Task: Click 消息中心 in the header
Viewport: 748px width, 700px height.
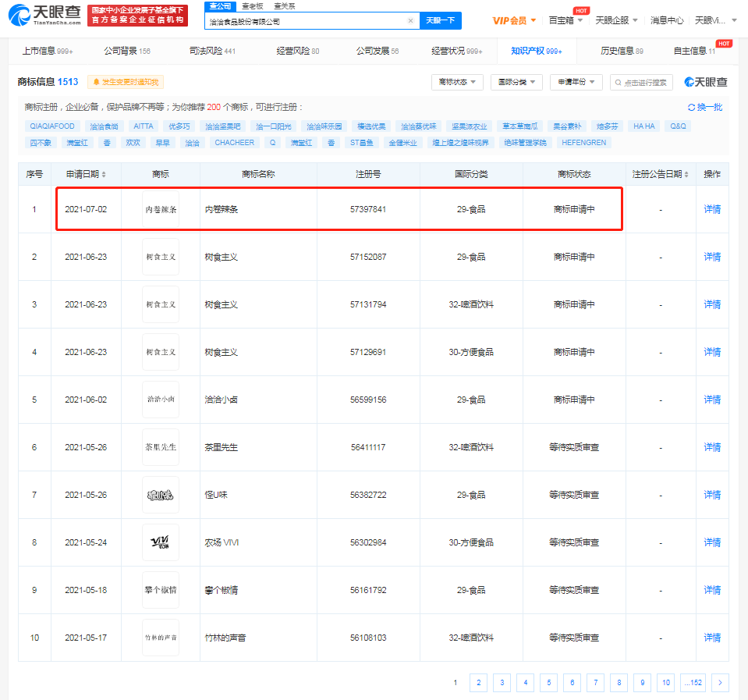Action: 666,20
